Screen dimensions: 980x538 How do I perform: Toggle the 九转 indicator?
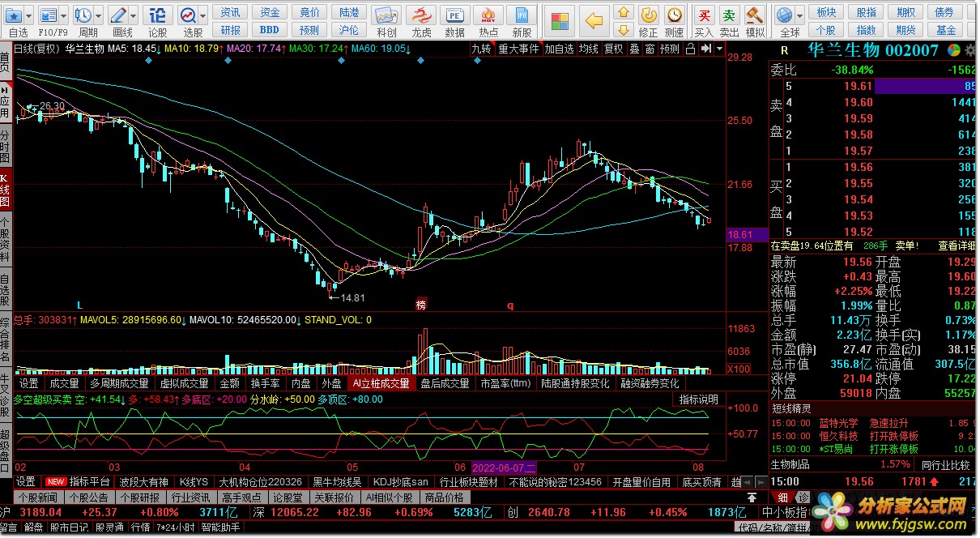482,49
